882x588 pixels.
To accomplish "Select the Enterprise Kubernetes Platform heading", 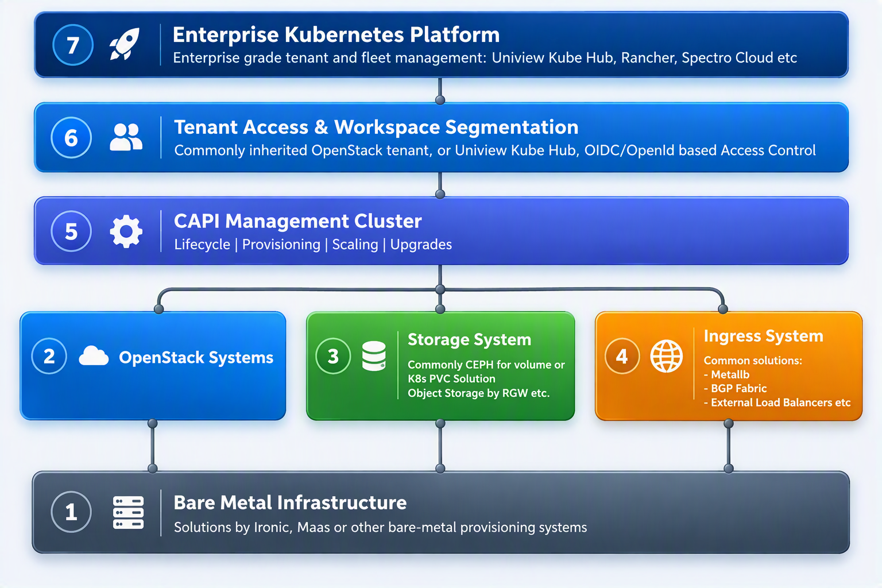I will point(336,34).
